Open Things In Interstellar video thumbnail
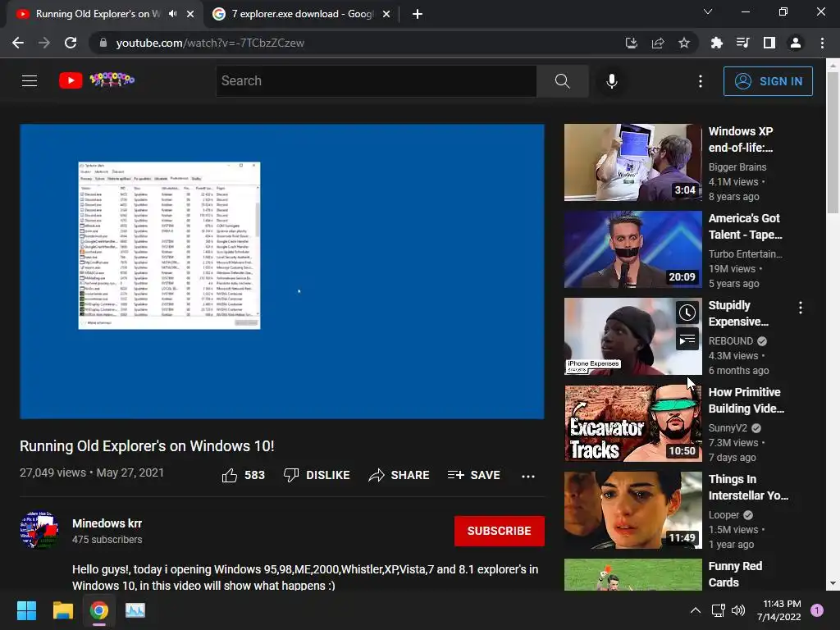Viewport: 840px width, 630px height. click(632, 510)
